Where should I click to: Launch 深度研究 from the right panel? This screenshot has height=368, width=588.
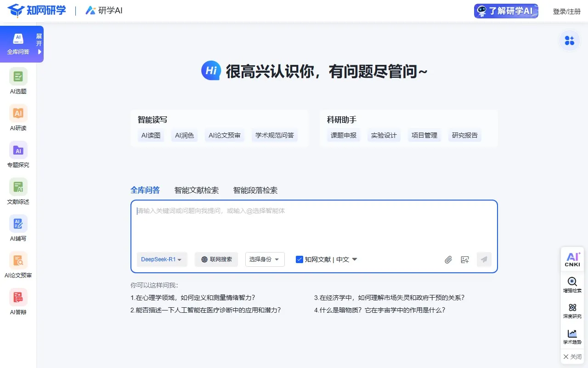[572, 311]
